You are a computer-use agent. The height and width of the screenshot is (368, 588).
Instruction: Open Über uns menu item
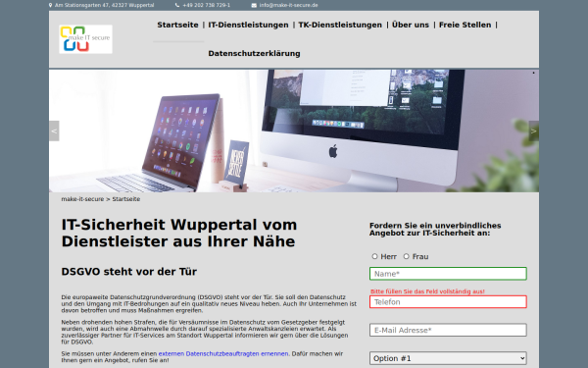pos(411,25)
